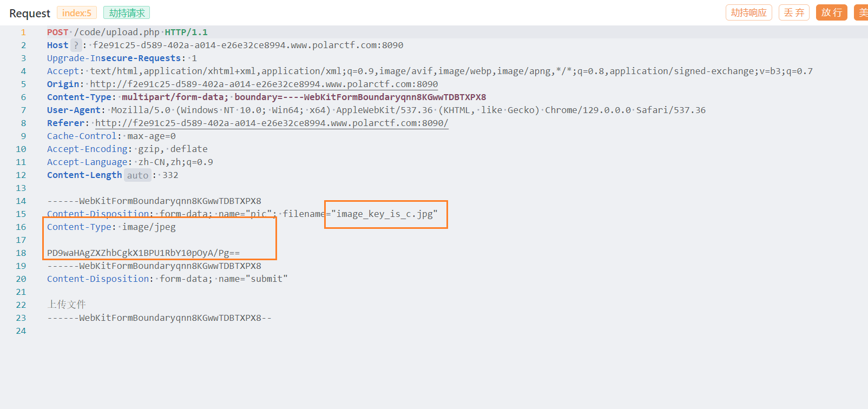The height and width of the screenshot is (409, 868).
Task: Click the Content-Length value 332
Action: click(x=170, y=175)
